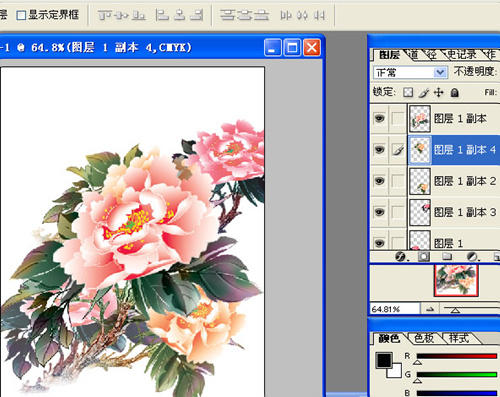The width and height of the screenshot is (500, 397).
Task: Click the 图层 1 副本 2 layer thumbnail
Action: [420, 181]
